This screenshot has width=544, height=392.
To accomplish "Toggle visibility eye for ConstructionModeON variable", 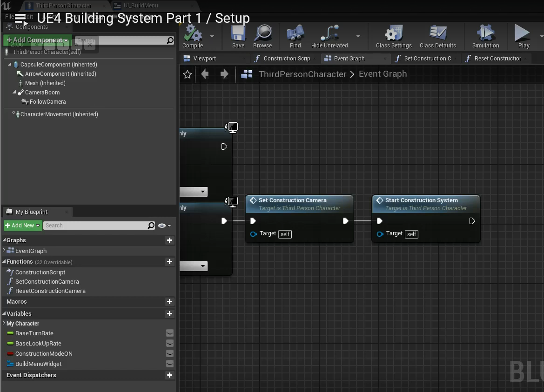I will coord(170,354).
